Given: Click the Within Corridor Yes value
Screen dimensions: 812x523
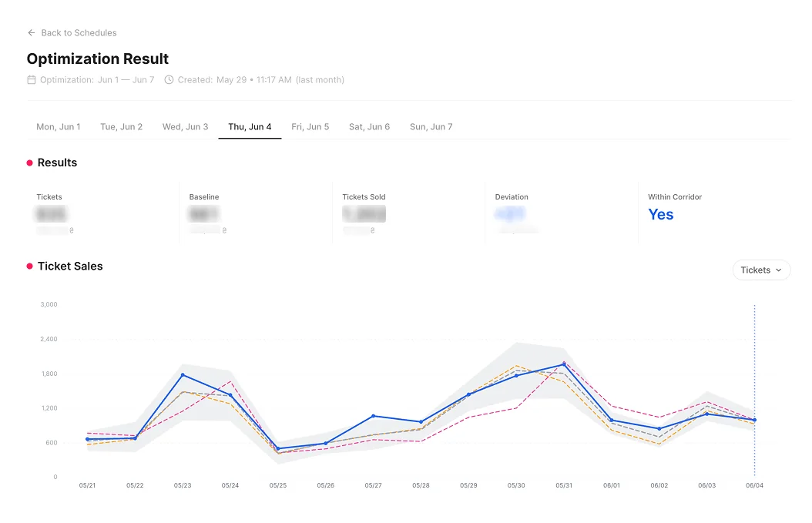Looking at the screenshot, I should (x=661, y=214).
